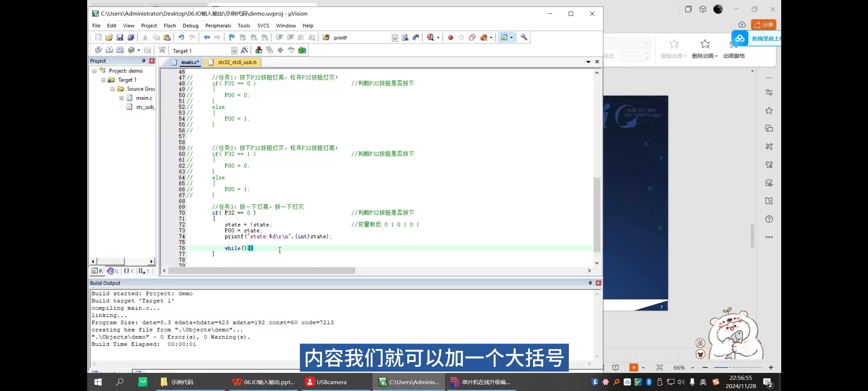Open the Debug menu

(x=191, y=26)
